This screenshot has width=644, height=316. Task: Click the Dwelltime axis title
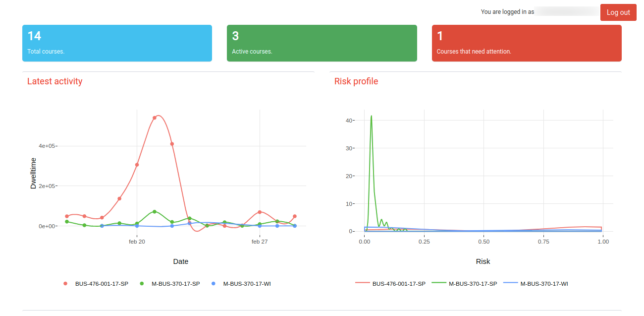(x=33, y=173)
